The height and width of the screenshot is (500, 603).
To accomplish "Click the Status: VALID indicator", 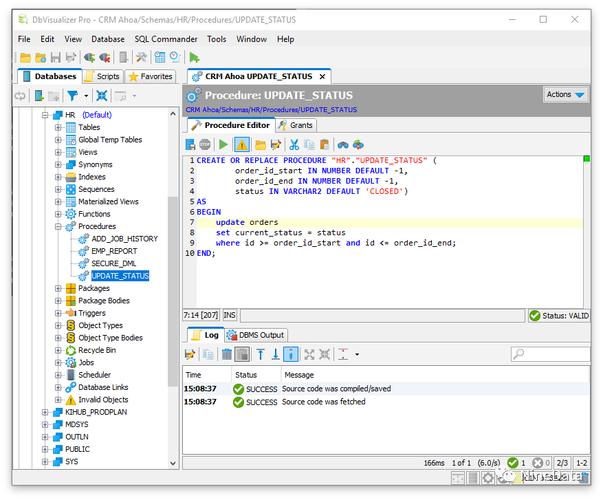I will click(x=559, y=316).
